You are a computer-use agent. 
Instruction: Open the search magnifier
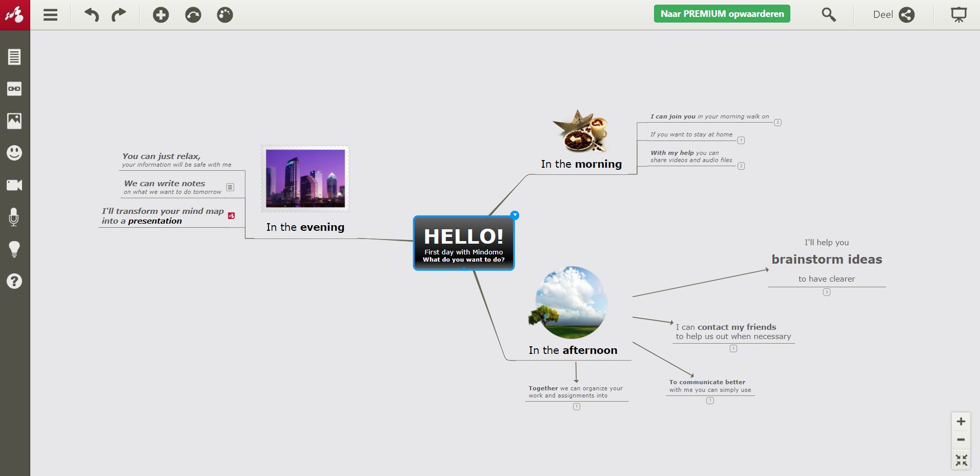click(x=829, y=15)
